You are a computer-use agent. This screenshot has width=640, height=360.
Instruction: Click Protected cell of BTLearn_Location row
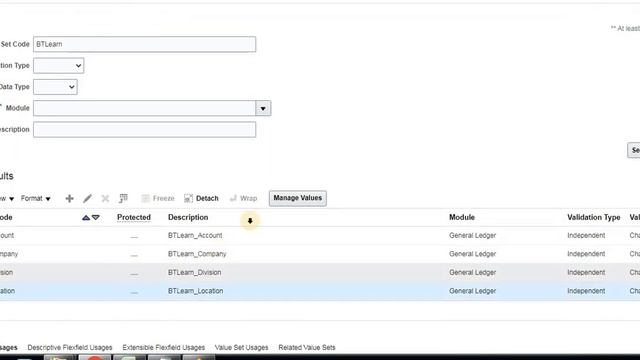point(134,292)
